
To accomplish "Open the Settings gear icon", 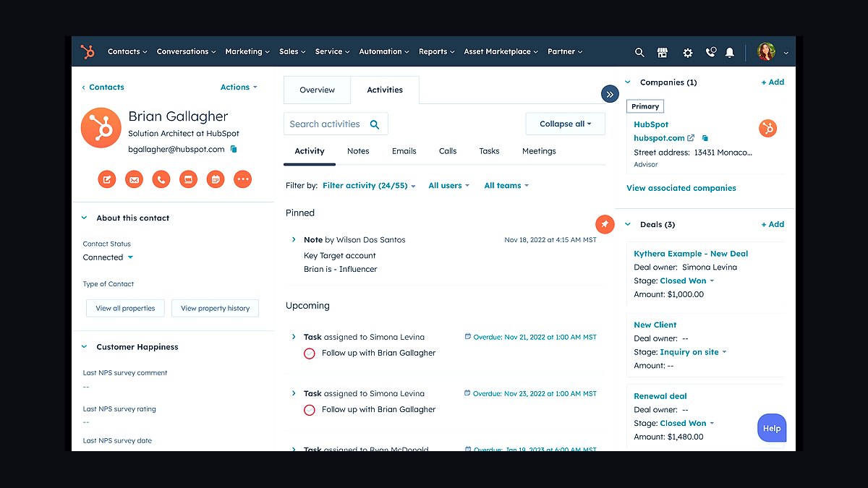I will click(x=688, y=52).
